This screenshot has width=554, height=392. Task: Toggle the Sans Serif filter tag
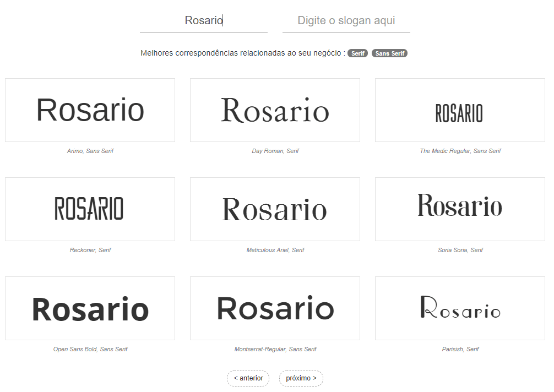[389, 53]
